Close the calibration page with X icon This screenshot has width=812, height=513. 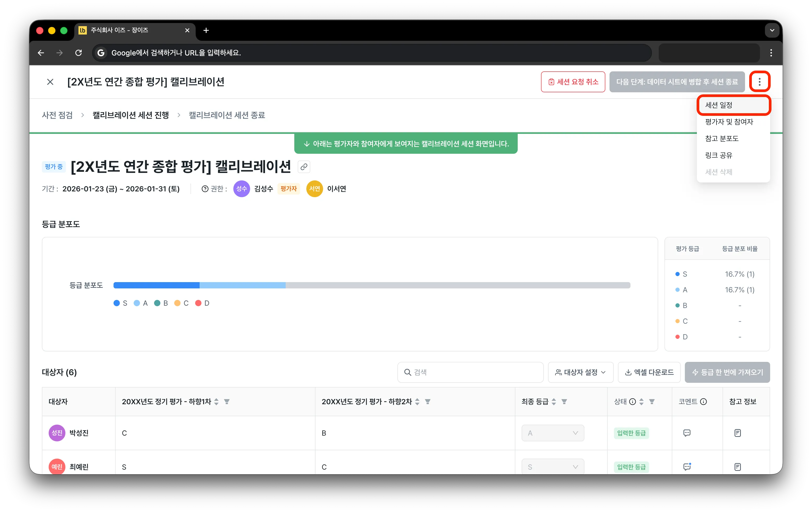pos(50,82)
